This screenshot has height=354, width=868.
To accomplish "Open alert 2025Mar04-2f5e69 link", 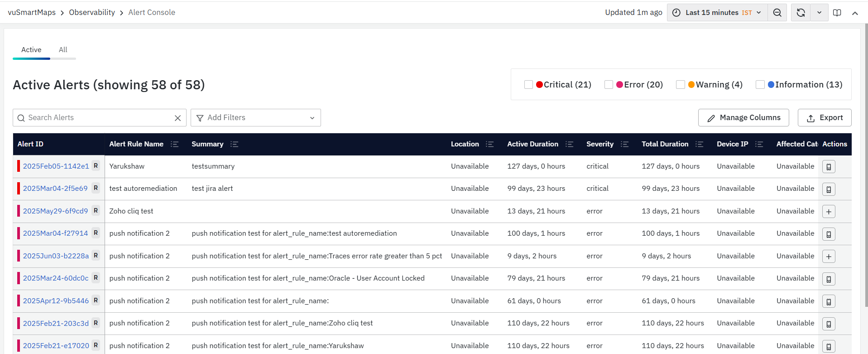I will [x=55, y=189].
